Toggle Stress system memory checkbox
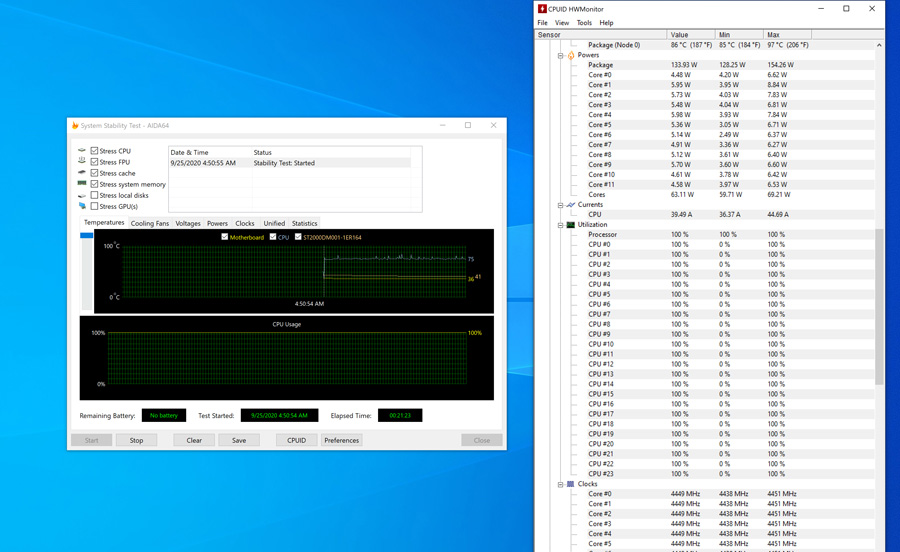900x552 pixels. (x=94, y=184)
